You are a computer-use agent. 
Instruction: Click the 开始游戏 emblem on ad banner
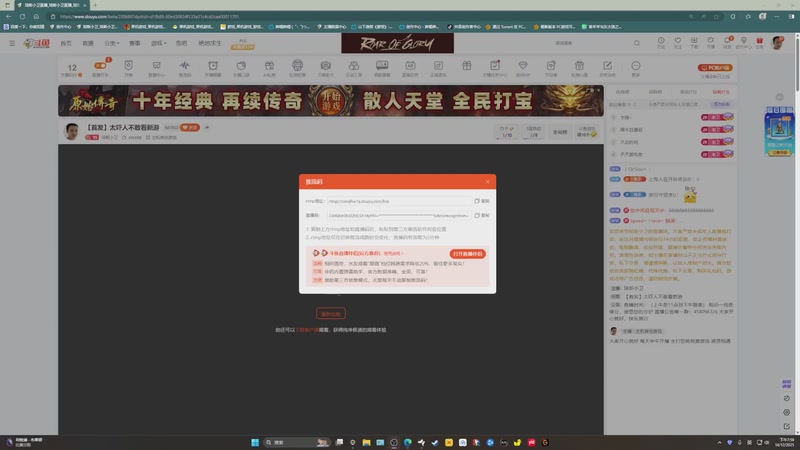[331, 101]
